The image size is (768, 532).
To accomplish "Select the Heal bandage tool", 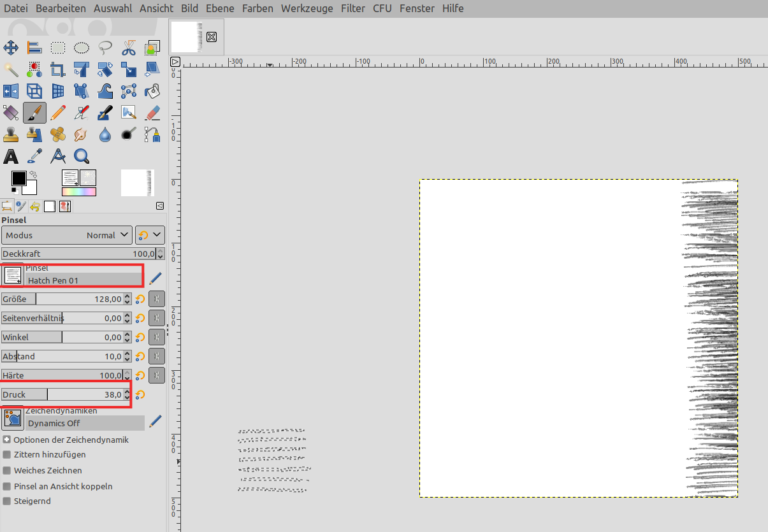I will click(58, 134).
